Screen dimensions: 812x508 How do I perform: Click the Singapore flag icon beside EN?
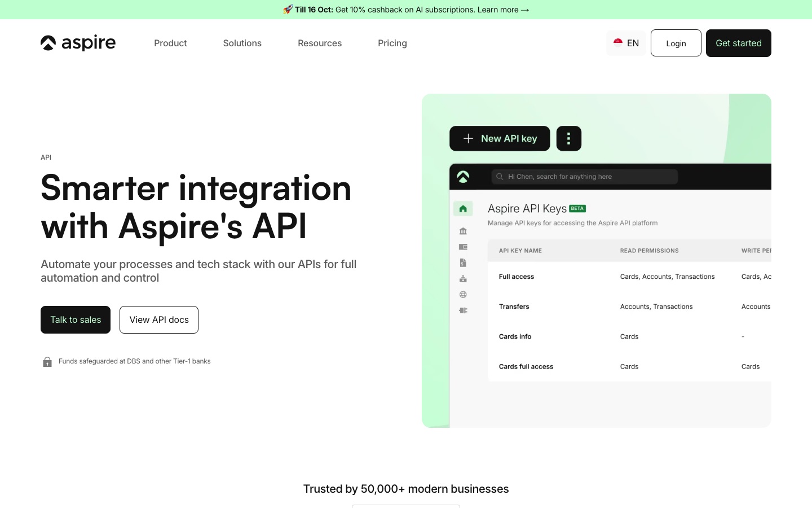click(x=618, y=43)
